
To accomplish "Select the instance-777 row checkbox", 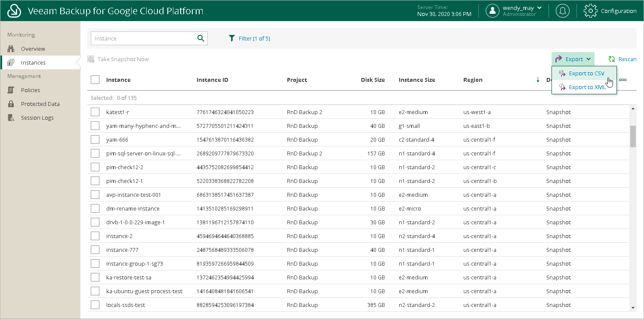I will tap(95, 250).
